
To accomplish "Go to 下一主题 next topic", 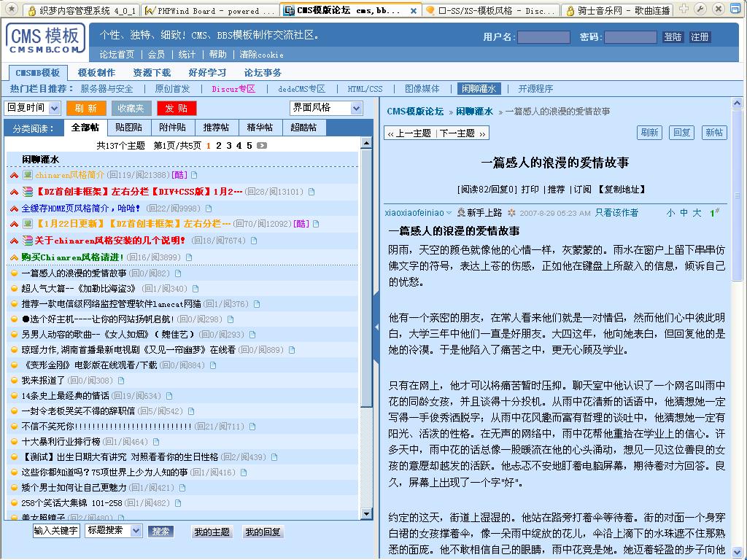I will coord(461,133).
